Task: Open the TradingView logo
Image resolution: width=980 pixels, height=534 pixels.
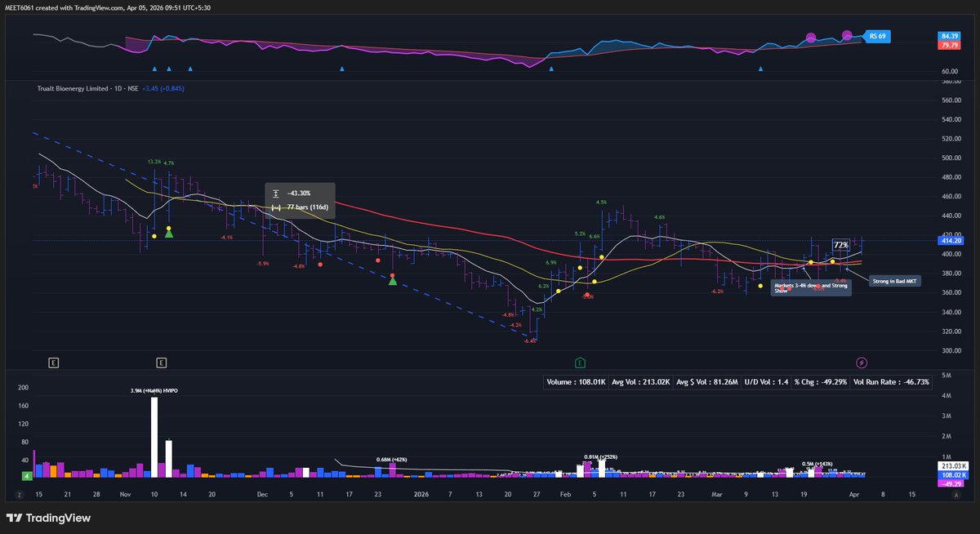Action: [x=47, y=518]
